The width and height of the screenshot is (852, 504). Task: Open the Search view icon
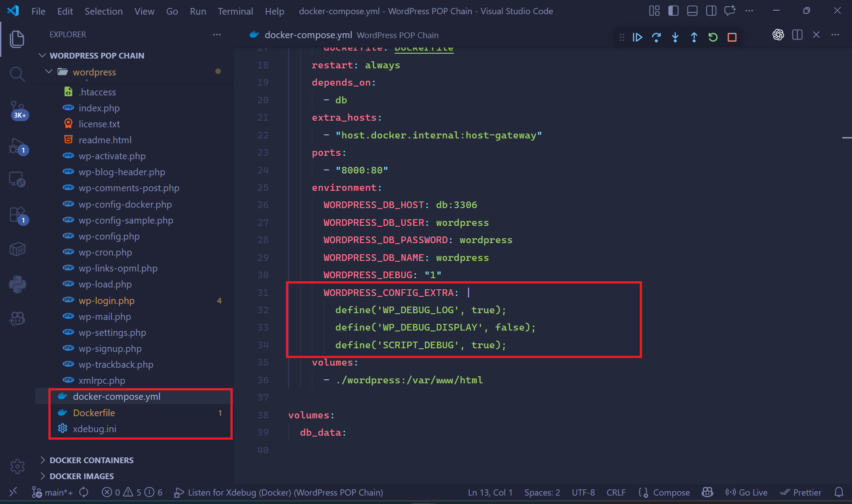pos(17,74)
